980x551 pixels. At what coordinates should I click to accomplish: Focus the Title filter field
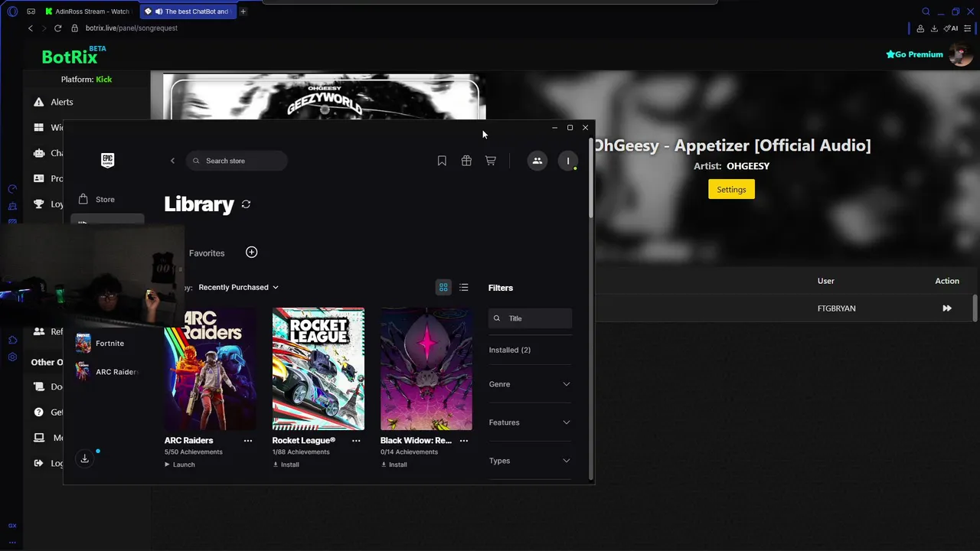530,318
